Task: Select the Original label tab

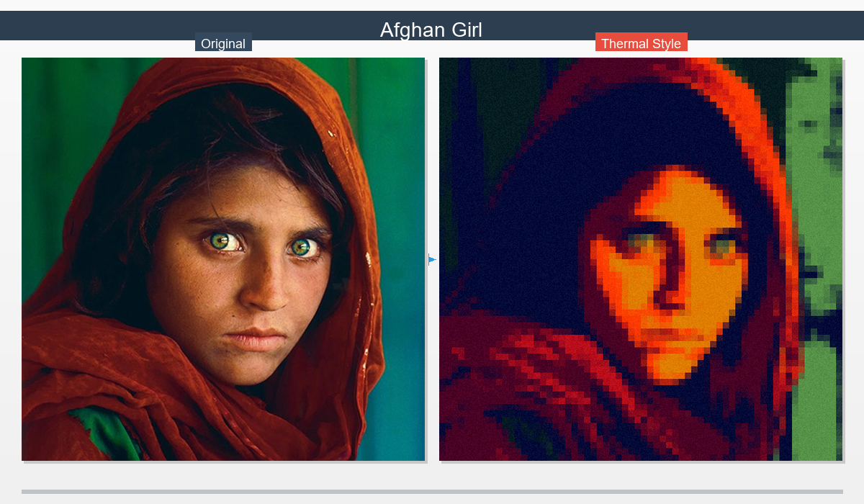Action: click(x=223, y=43)
